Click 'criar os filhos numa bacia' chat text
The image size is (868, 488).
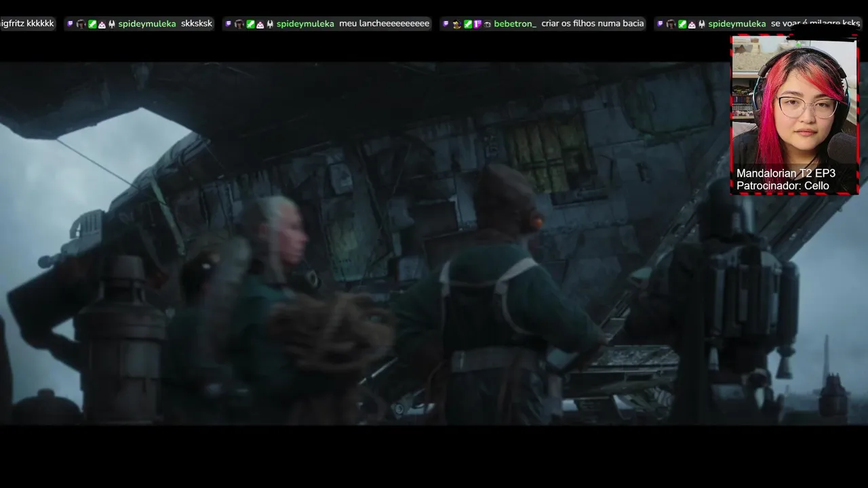pos(593,24)
